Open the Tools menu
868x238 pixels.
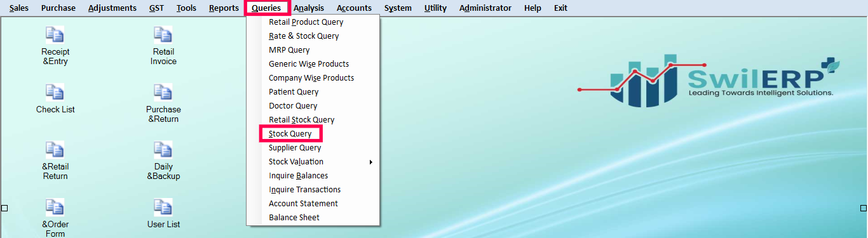pyautogui.click(x=186, y=8)
